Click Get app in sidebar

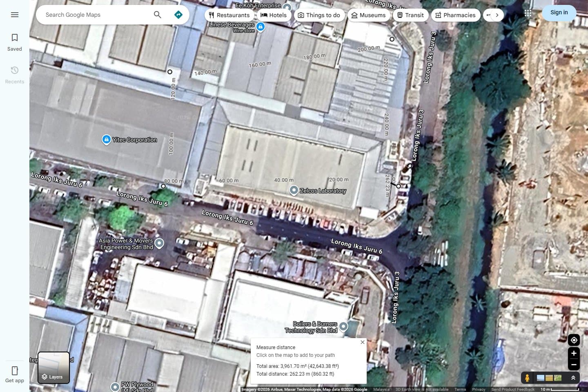(15, 374)
